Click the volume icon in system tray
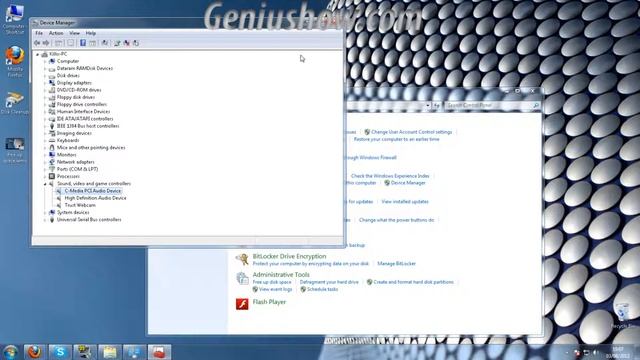640x360 pixels. point(596,352)
